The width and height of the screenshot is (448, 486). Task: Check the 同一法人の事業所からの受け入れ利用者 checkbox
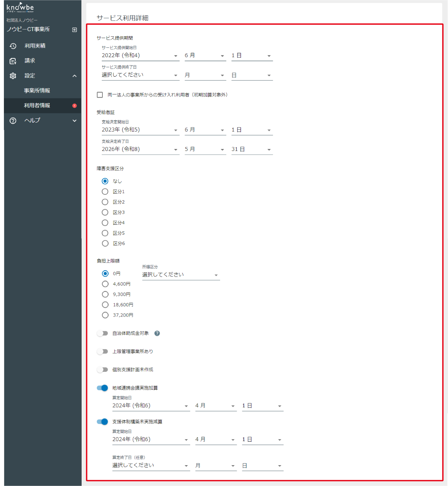pos(100,95)
